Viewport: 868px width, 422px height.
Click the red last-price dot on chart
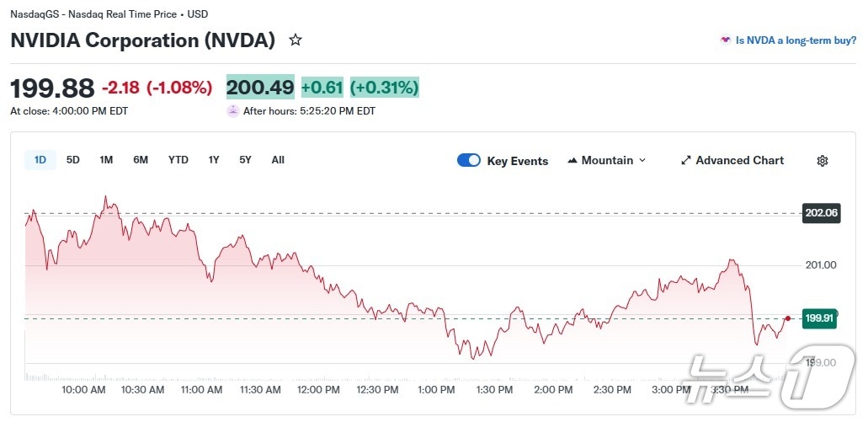787,318
